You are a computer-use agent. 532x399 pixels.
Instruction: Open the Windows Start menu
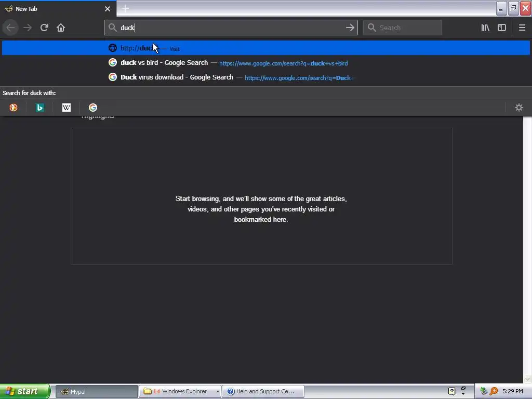point(25,391)
